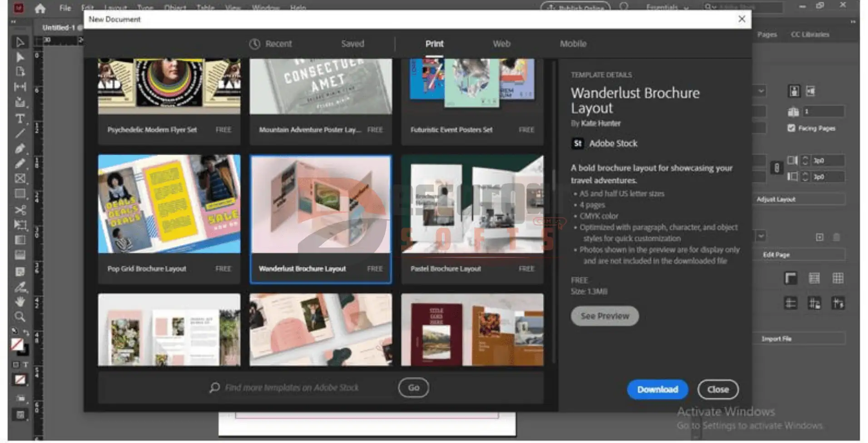Select portrait orientation icon in Properties
Image resolution: width=868 pixels, height=443 pixels.
(x=794, y=91)
